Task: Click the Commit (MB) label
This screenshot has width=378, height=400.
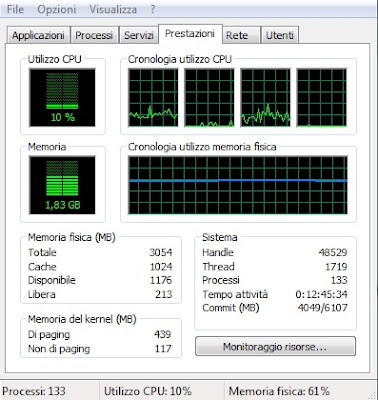Action: coord(231,308)
